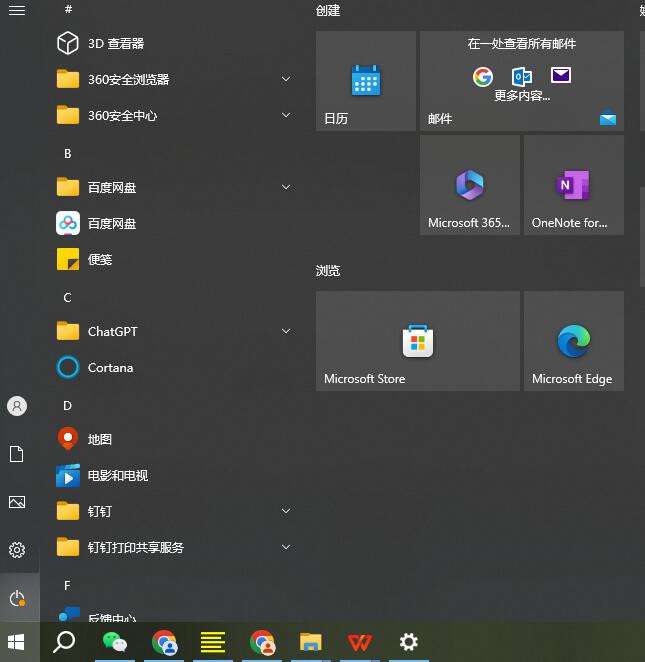This screenshot has height=662, width=645.
Task: Launch the 电影和电视 icon
Action: click(x=68, y=475)
